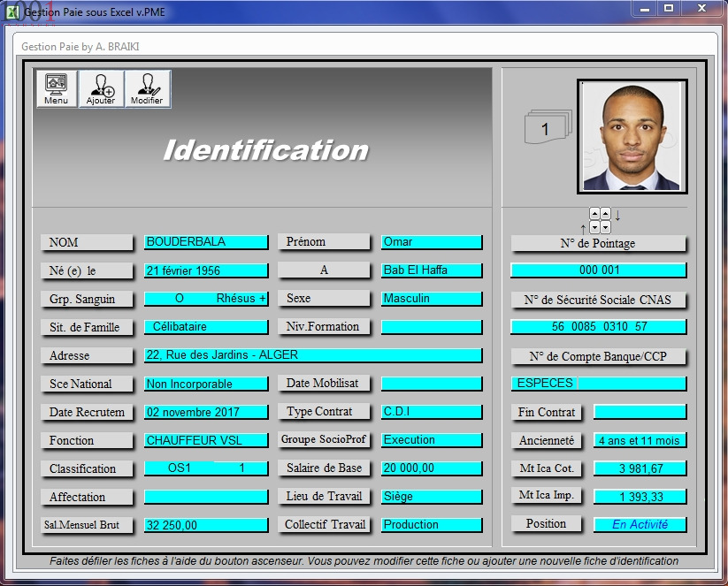Click the Né (e) le label
The width and height of the screenshot is (728, 586).
[x=87, y=270]
